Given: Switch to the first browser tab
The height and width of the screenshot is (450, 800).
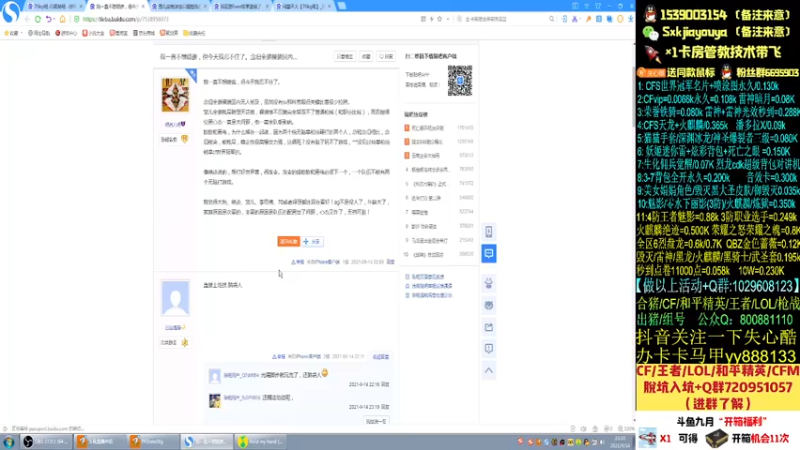Looking at the screenshot, I should 55,6.
